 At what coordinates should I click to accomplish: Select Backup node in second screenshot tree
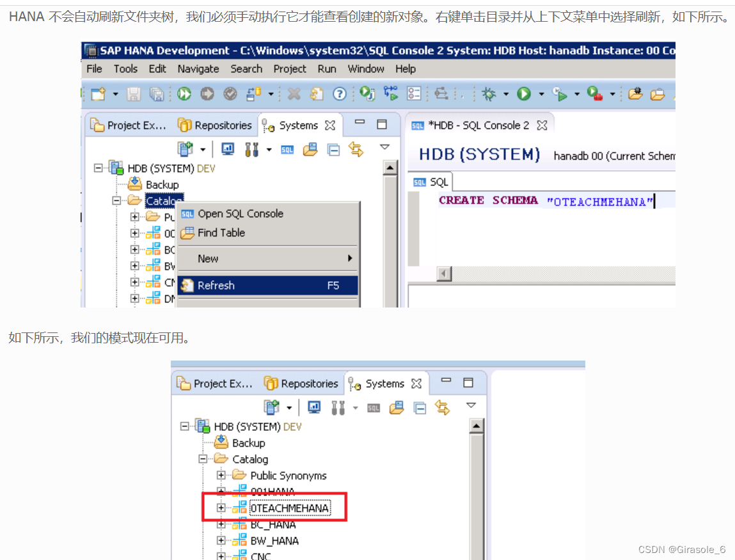tap(248, 443)
